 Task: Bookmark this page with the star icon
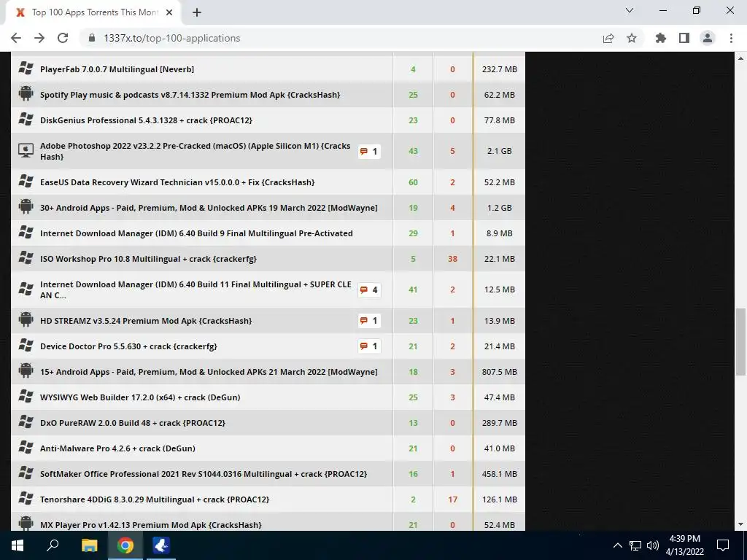pos(632,38)
